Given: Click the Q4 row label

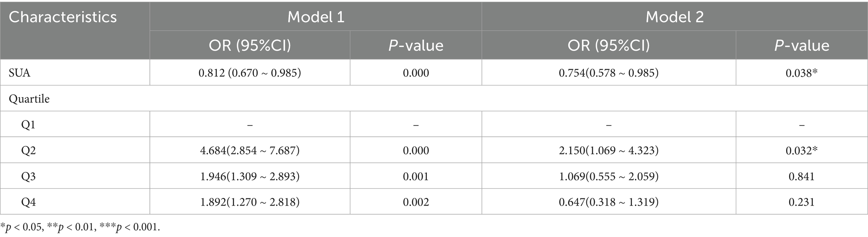Looking at the screenshot, I should [x=29, y=202].
